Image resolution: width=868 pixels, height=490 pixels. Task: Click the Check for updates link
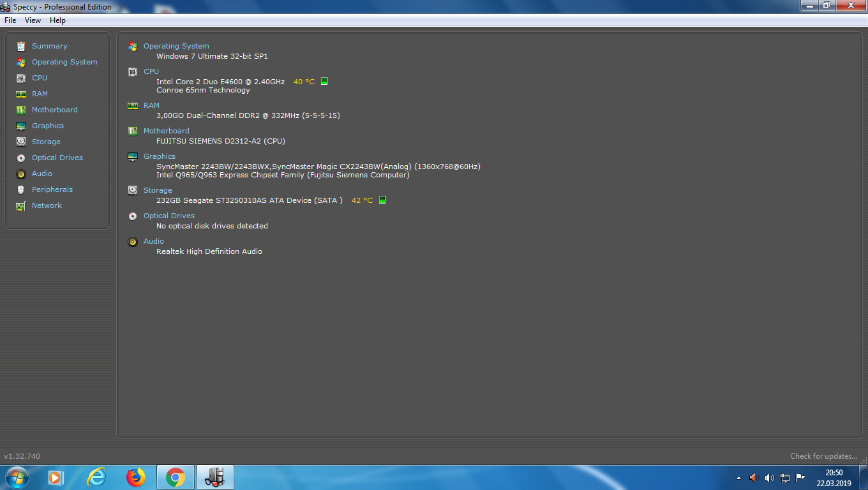(823, 456)
